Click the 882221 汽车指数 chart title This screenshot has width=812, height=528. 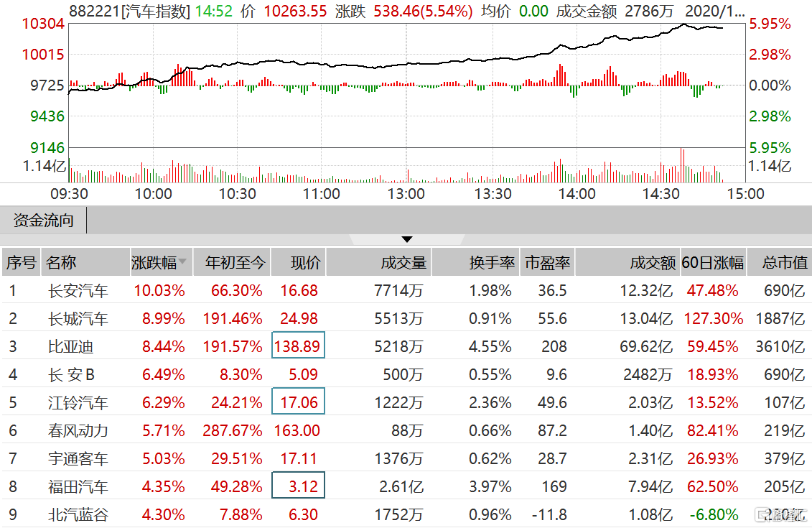(129, 11)
